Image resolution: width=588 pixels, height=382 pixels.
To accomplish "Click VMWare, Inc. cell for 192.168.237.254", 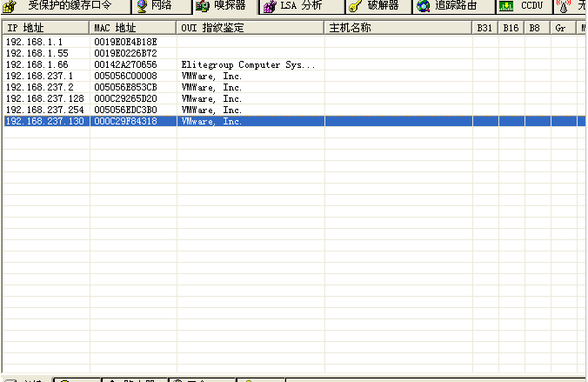I will click(211, 110).
